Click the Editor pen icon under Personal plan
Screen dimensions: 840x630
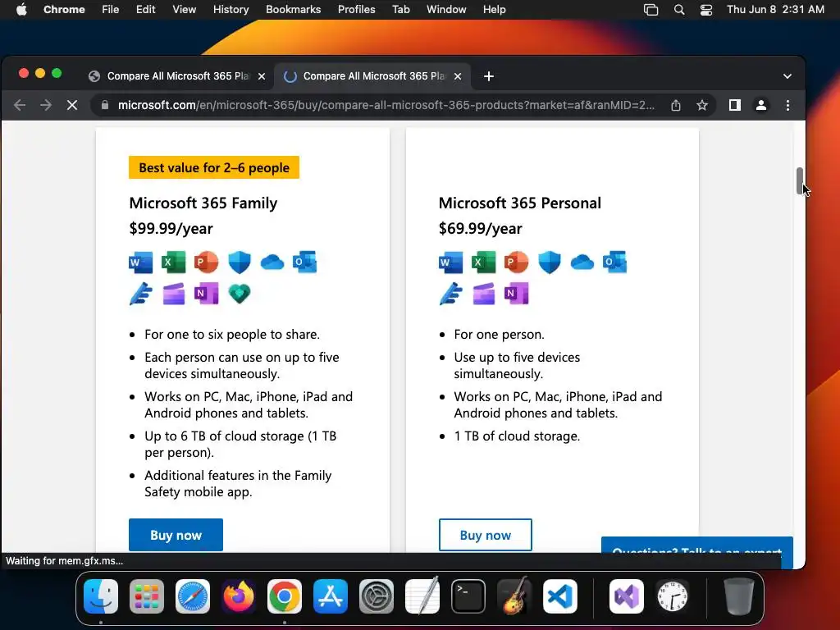pyautogui.click(x=450, y=294)
